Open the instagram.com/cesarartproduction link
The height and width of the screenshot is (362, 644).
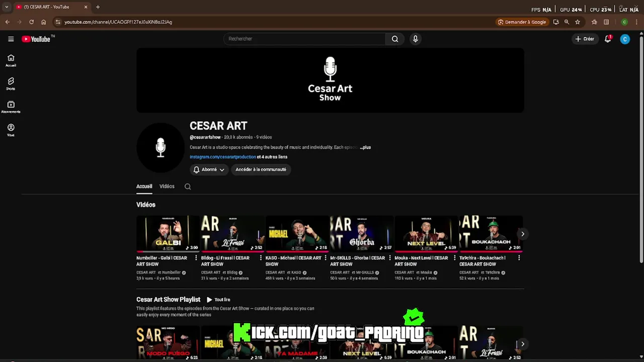[223, 157]
